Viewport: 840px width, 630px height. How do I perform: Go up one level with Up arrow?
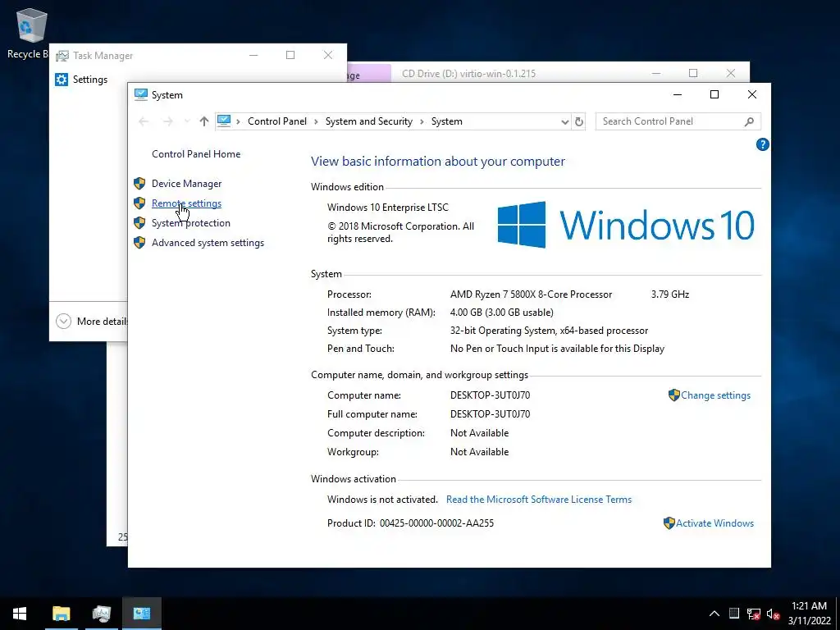click(203, 121)
